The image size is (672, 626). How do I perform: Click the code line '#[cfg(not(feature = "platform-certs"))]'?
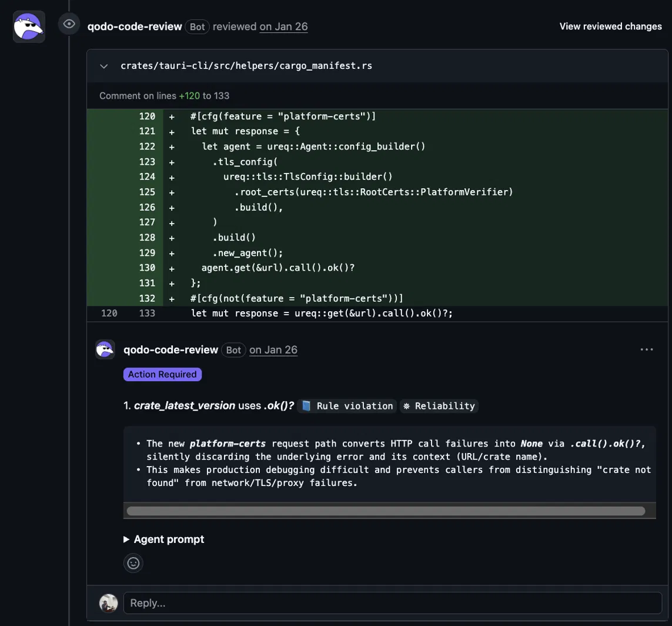[x=296, y=298]
